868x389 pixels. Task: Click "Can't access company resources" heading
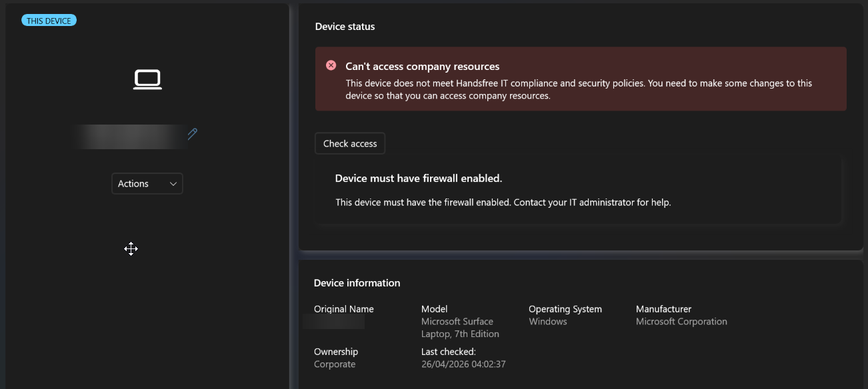point(422,67)
